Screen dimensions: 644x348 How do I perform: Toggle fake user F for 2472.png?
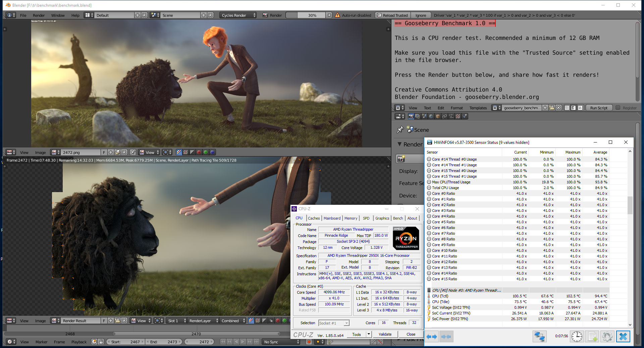104,152
